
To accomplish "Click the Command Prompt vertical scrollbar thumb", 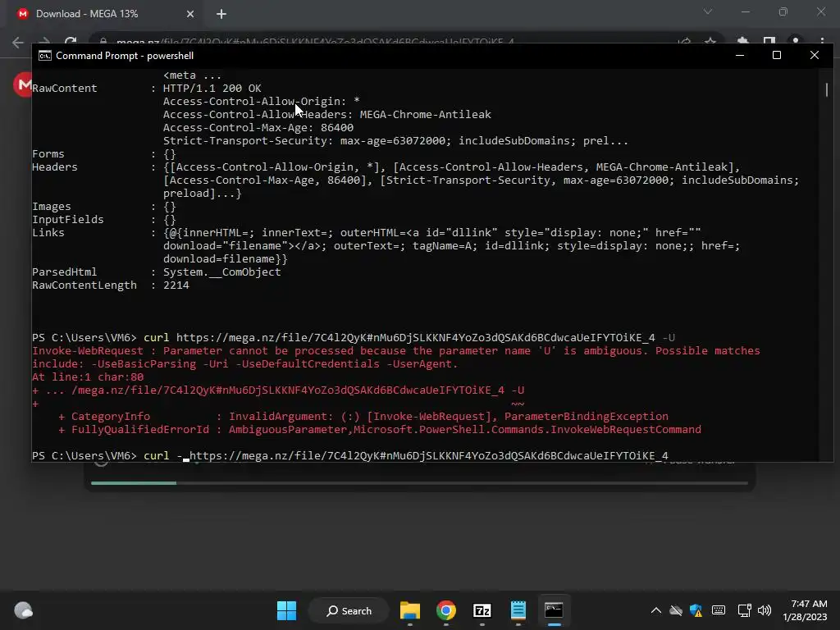I will 826,89.
